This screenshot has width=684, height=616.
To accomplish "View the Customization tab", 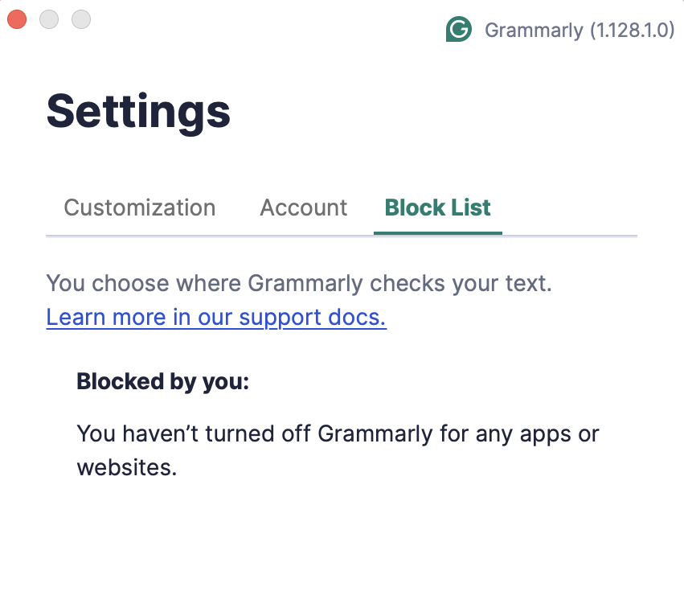I will 139,207.
